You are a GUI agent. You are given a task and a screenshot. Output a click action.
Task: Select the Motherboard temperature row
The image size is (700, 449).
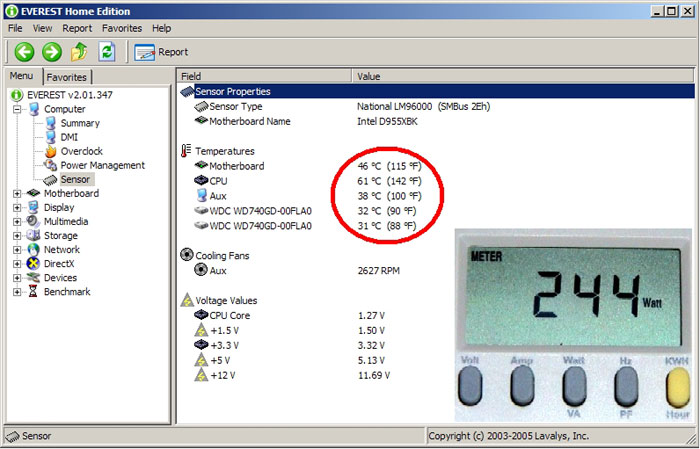[436, 166]
